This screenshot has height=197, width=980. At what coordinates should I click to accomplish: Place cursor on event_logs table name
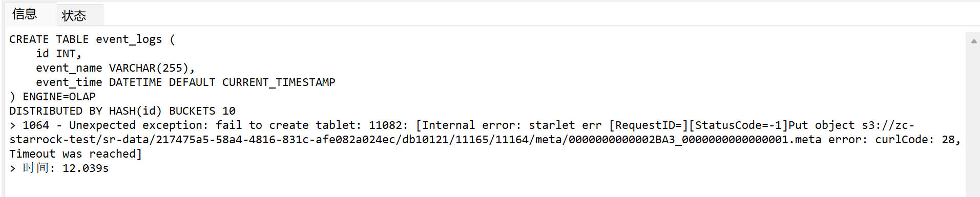click(129, 39)
